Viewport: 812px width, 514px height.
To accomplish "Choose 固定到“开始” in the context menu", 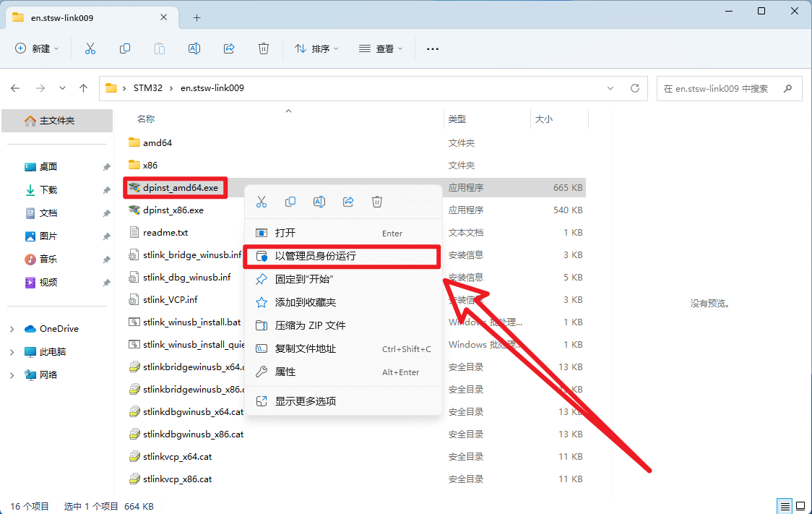I will (x=343, y=279).
